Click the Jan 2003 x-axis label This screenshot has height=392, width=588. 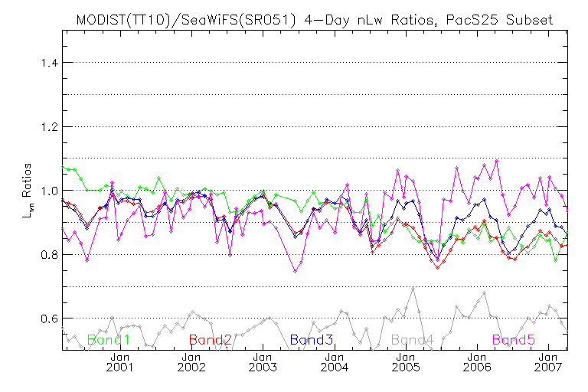[263, 362]
